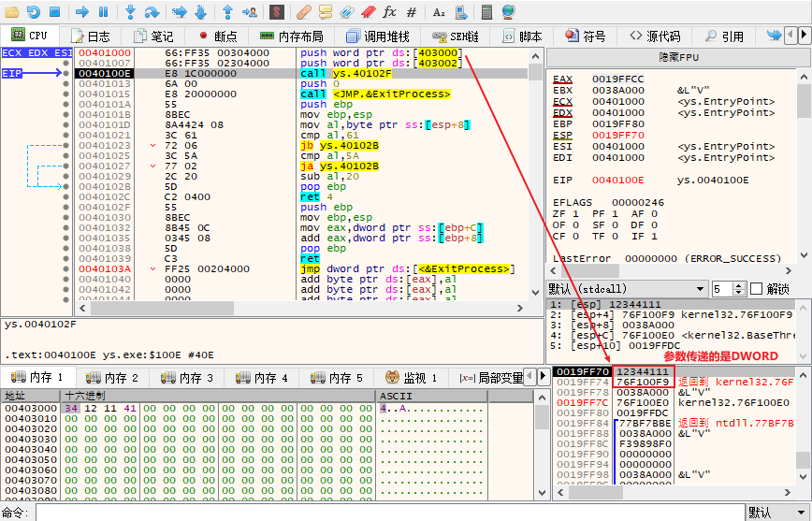Click the 十六进制 column header
Image resolution: width=812 pixels, height=521 pixels.
218,396
